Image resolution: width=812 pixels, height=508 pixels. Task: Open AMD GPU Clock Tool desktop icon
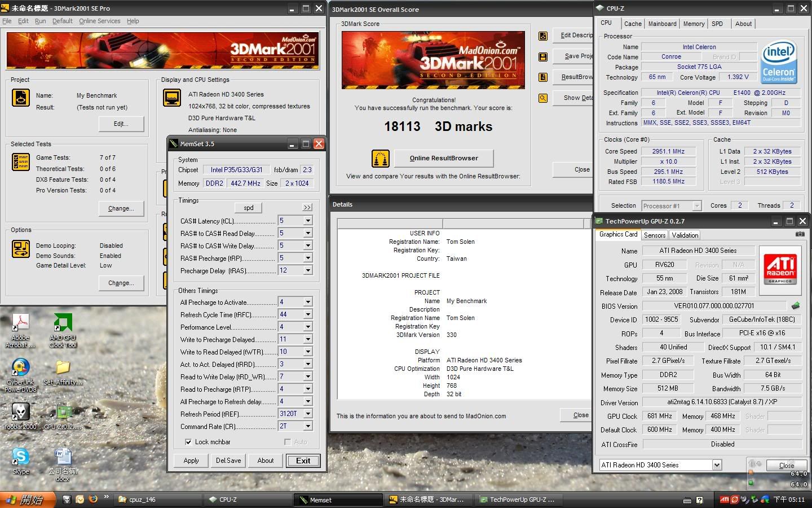coord(63,330)
